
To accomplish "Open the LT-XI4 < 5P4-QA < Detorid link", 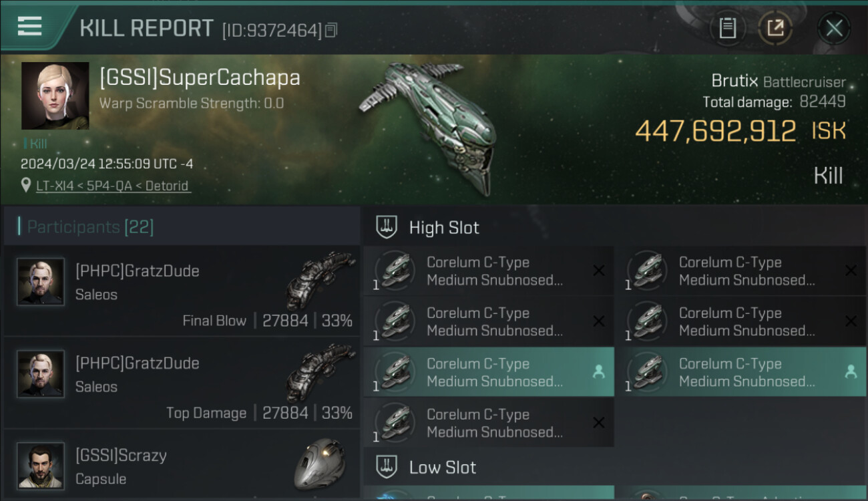I will (114, 186).
